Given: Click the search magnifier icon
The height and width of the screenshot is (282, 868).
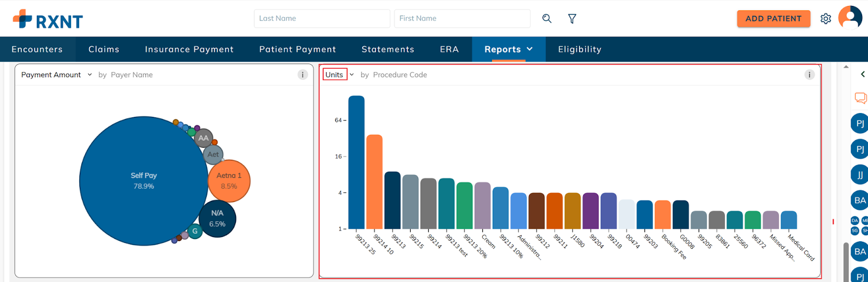Looking at the screenshot, I should 547,18.
